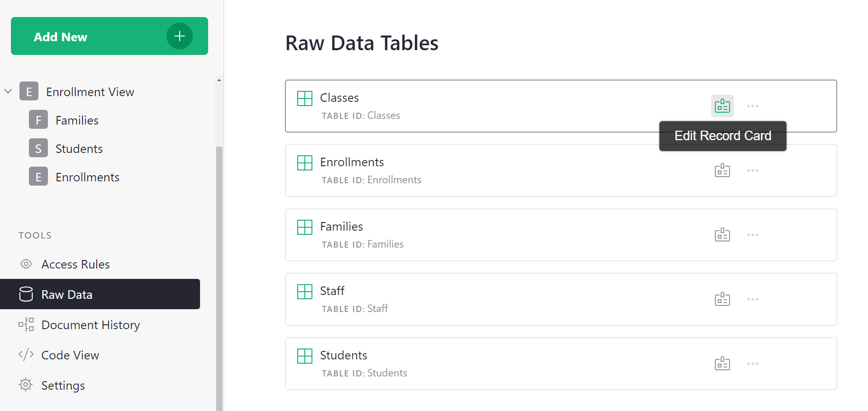Open Students table record card icon

coord(722,364)
